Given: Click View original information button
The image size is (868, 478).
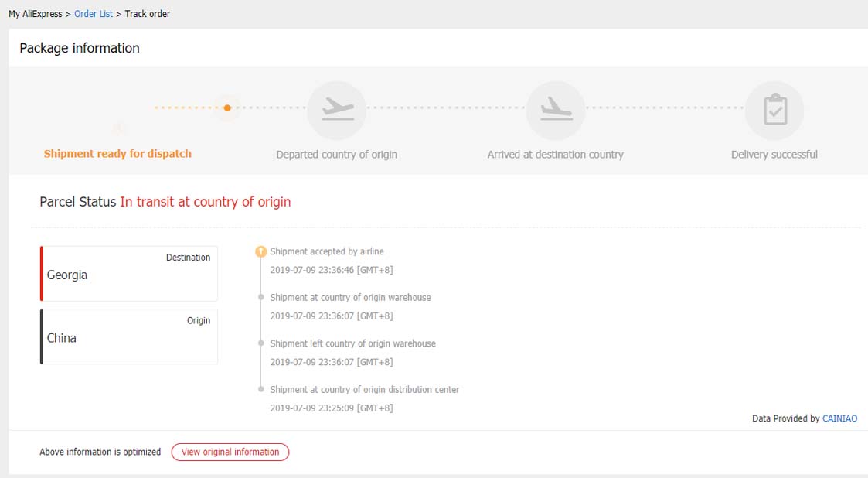Looking at the screenshot, I should 230,452.
